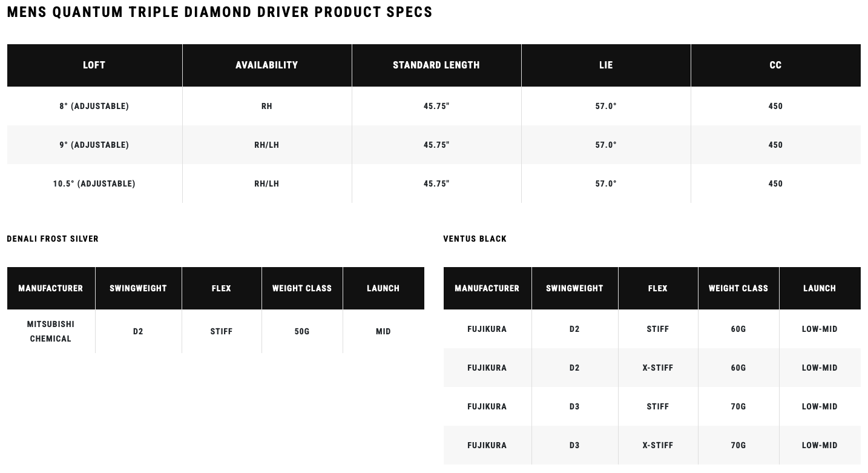Image resolution: width=868 pixels, height=473 pixels.
Task: Click the STANDARD LENGTH column header
Action: pos(436,65)
